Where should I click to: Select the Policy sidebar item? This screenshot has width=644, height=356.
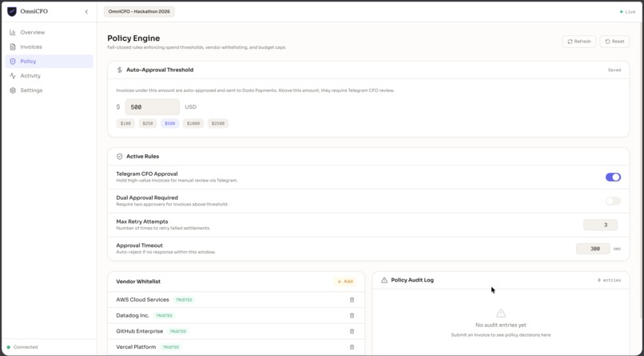coord(50,62)
